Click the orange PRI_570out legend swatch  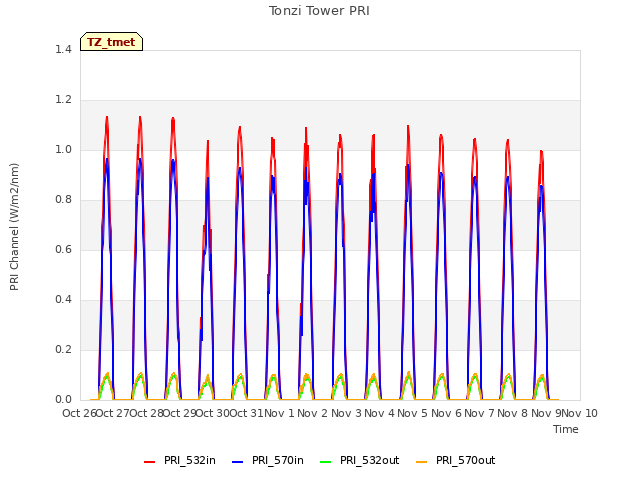coord(422,461)
